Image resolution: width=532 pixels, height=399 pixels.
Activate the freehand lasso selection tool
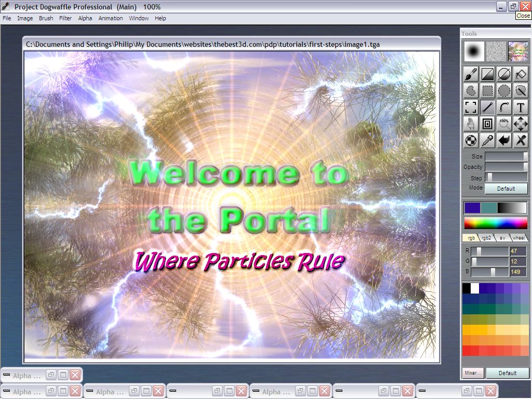tap(471, 91)
